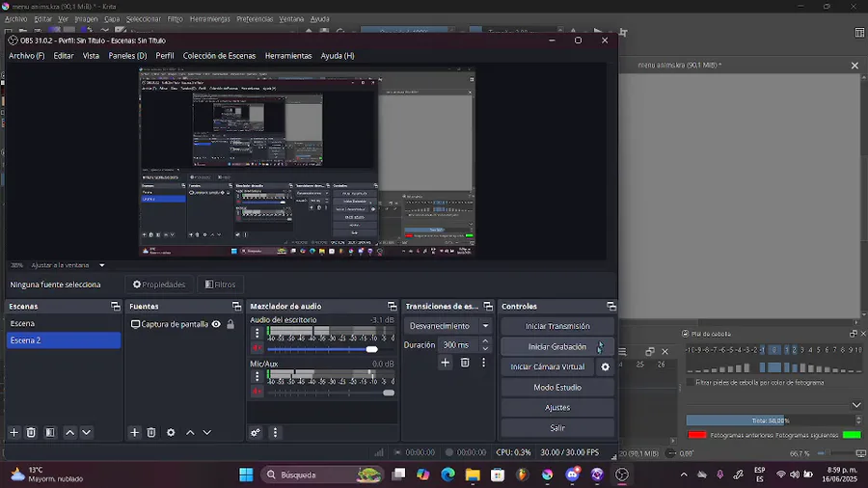868x488 pixels.
Task: Open Propiedades of selected source
Action: tap(159, 285)
